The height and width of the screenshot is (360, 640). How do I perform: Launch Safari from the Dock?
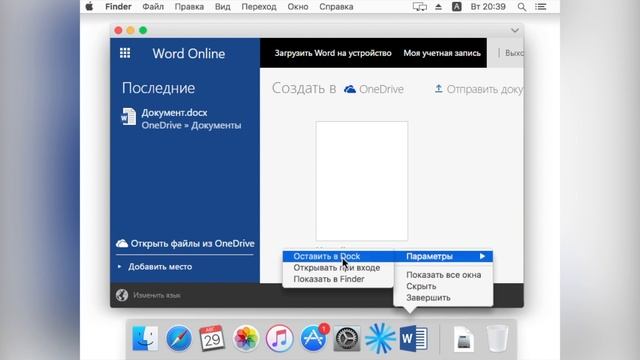click(179, 338)
